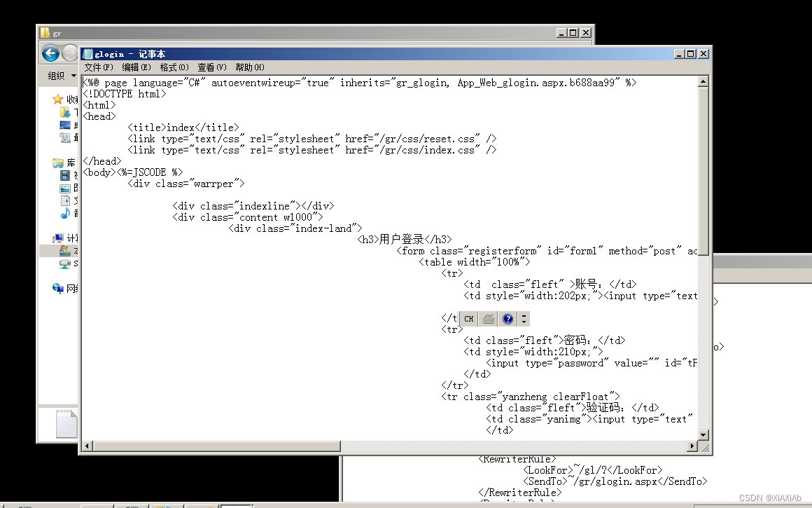The width and height of the screenshot is (812, 508).
Task: Click Notepad horizontal scrollbar left arrow
Action: click(x=87, y=446)
